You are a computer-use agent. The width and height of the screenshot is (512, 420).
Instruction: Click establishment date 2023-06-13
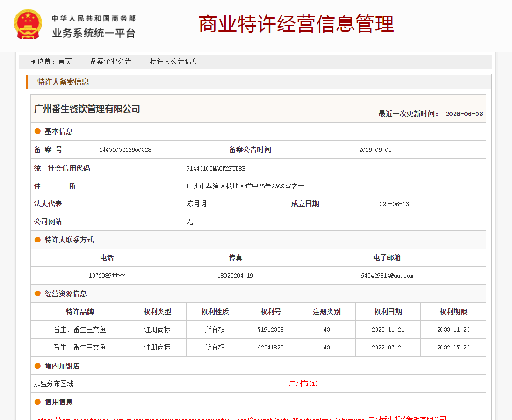pyautogui.click(x=392, y=204)
